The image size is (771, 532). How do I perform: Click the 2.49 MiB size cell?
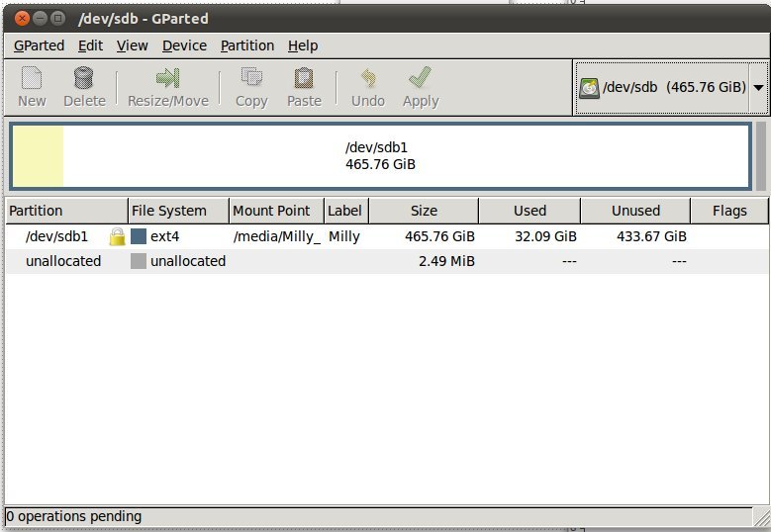tap(446, 261)
